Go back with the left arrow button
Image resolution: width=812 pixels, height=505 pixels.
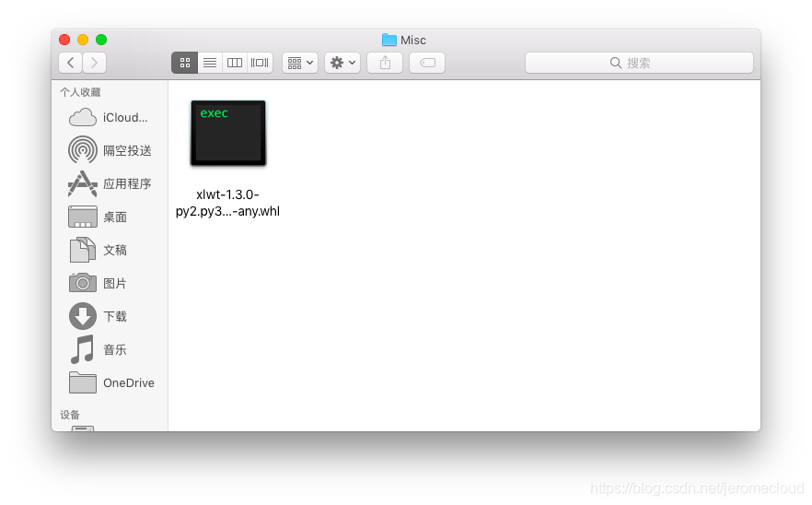pyautogui.click(x=70, y=63)
